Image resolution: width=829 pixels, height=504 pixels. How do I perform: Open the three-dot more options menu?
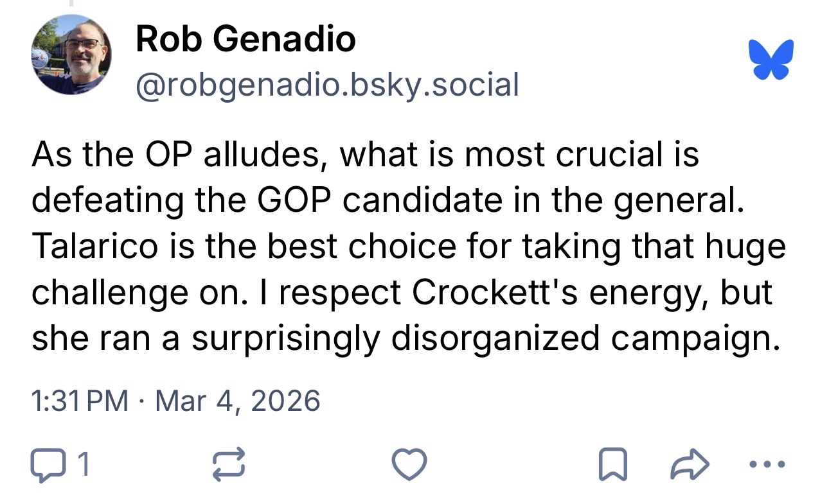tap(767, 464)
